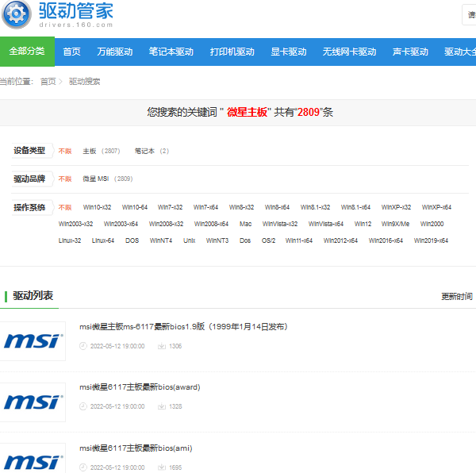Click the 首页 breadcrumb link
The height and width of the screenshot is (473, 476).
point(48,82)
